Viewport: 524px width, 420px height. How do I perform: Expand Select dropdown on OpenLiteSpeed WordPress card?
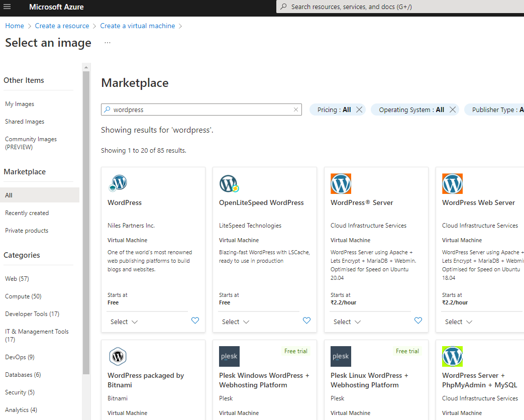coord(236,322)
